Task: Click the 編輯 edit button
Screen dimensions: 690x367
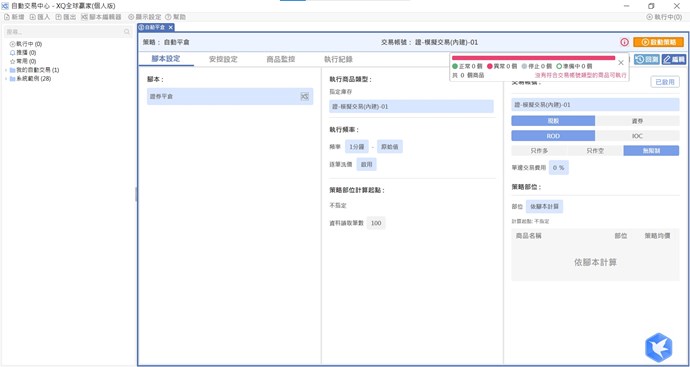Action: (x=674, y=59)
